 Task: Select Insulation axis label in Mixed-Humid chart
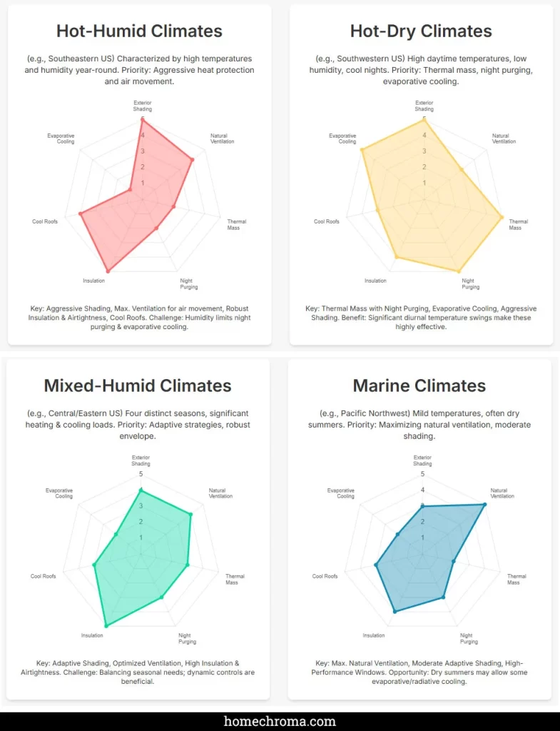pos(92,635)
